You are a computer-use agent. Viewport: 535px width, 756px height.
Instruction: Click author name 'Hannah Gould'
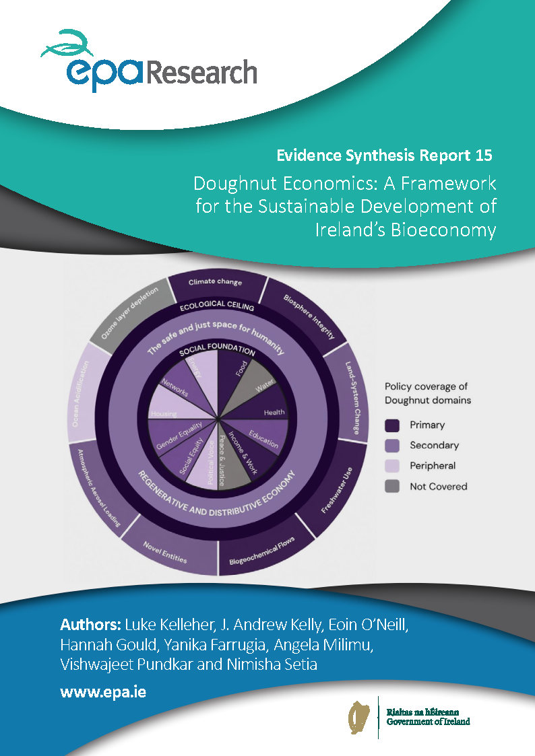(108, 645)
